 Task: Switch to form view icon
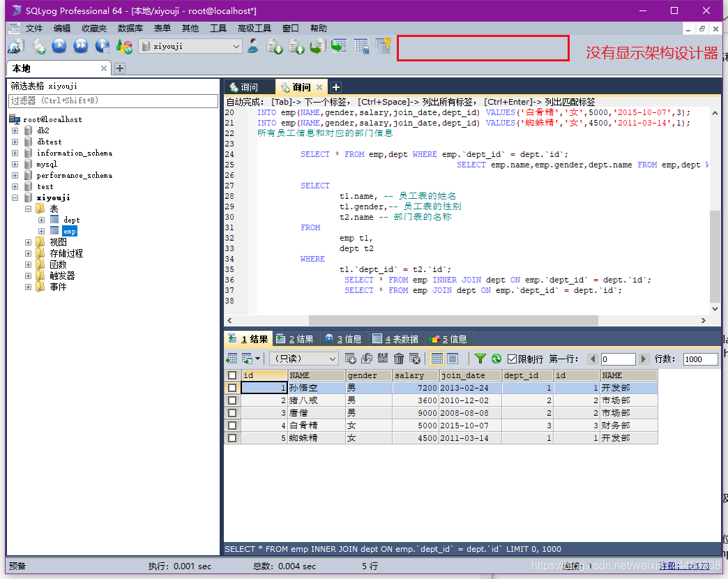coord(453,359)
